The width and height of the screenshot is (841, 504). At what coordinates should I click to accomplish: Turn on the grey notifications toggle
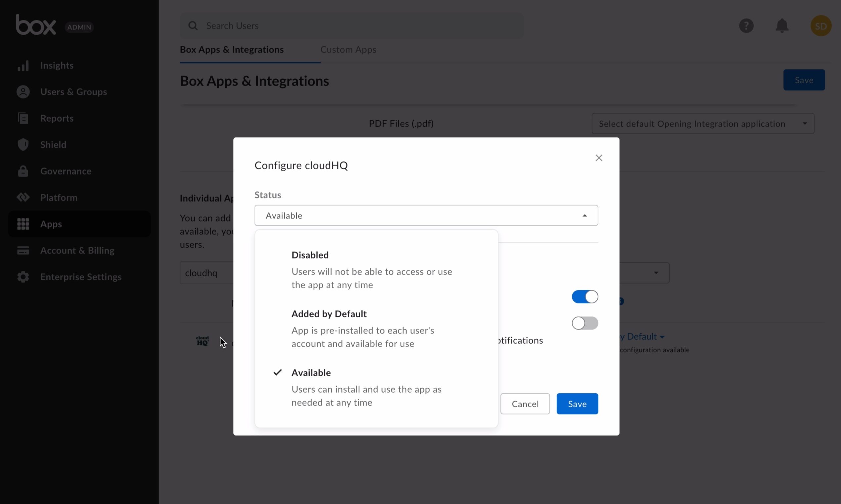[585, 323]
